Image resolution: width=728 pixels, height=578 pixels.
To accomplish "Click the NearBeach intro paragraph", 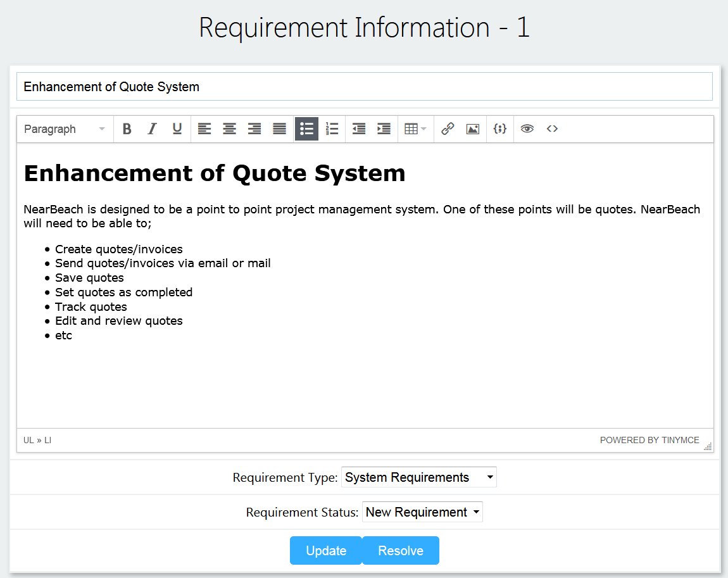I will (x=362, y=217).
